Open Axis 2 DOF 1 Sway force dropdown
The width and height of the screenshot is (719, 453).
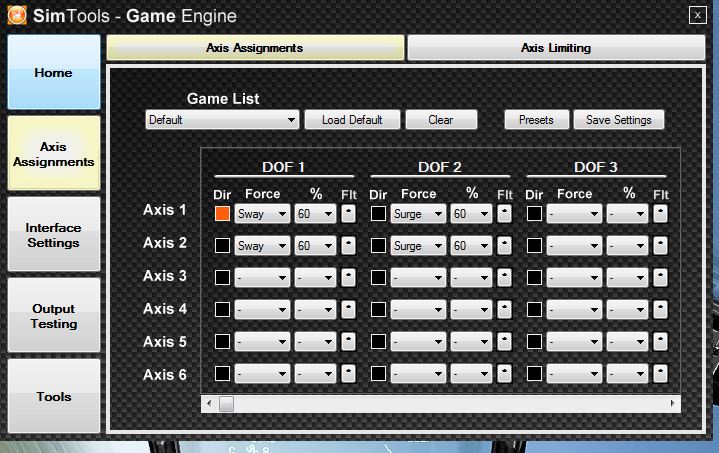coord(262,246)
